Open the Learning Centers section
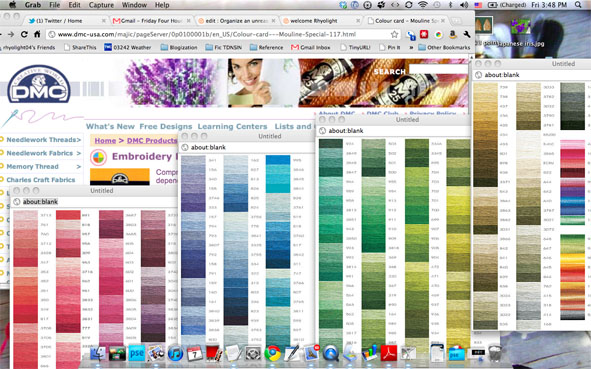 click(x=232, y=127)
